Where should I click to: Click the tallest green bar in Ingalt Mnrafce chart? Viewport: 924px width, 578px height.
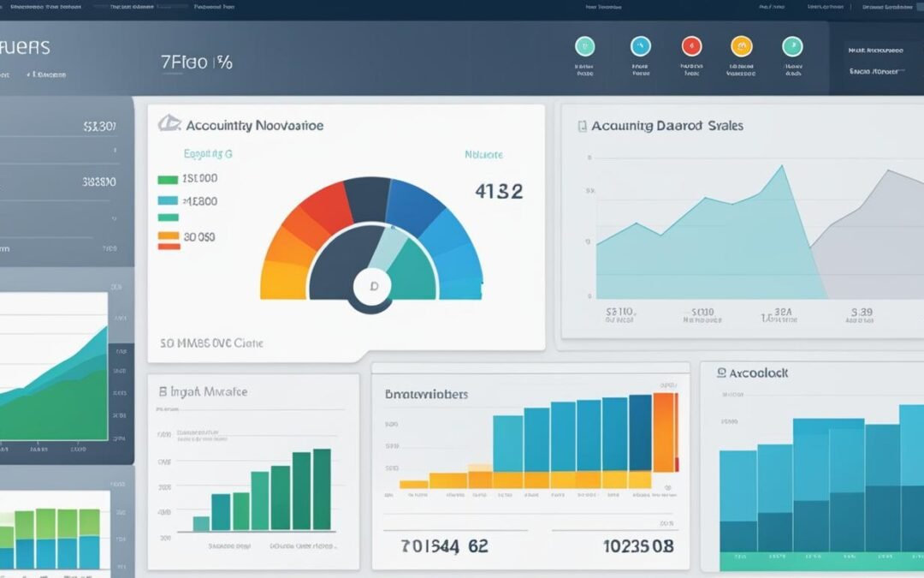[x=322, y=489]
